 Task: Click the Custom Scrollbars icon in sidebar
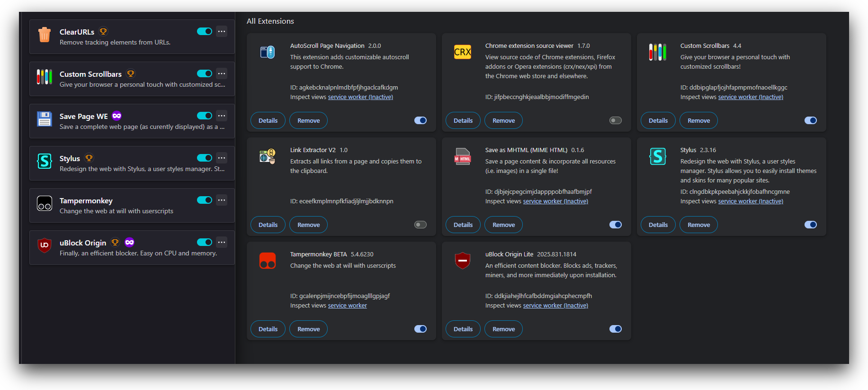tap(45, 77)
